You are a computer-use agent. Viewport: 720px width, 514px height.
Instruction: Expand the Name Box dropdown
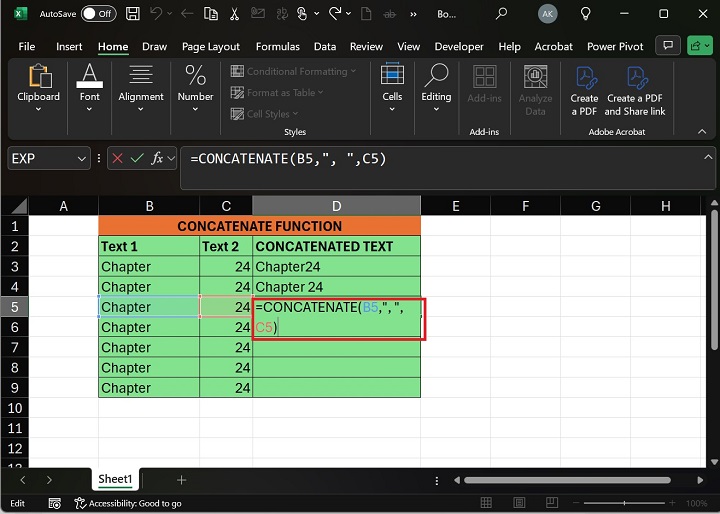(x=82, y=158)
